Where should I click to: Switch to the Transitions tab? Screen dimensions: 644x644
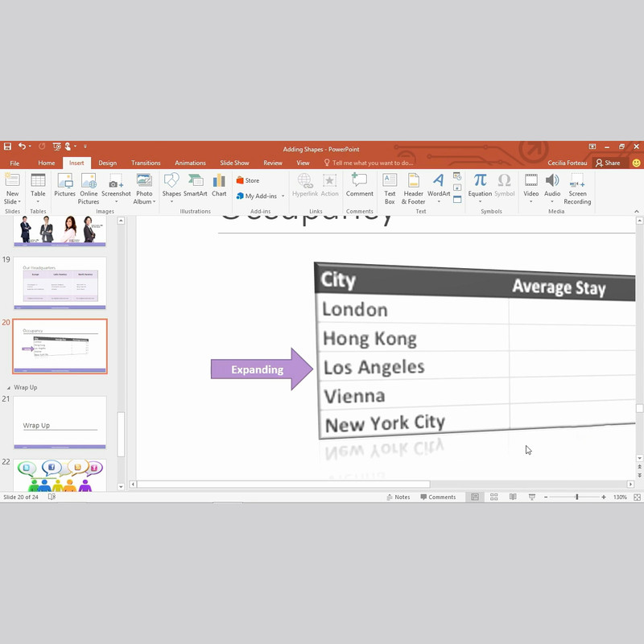(146, 163)
